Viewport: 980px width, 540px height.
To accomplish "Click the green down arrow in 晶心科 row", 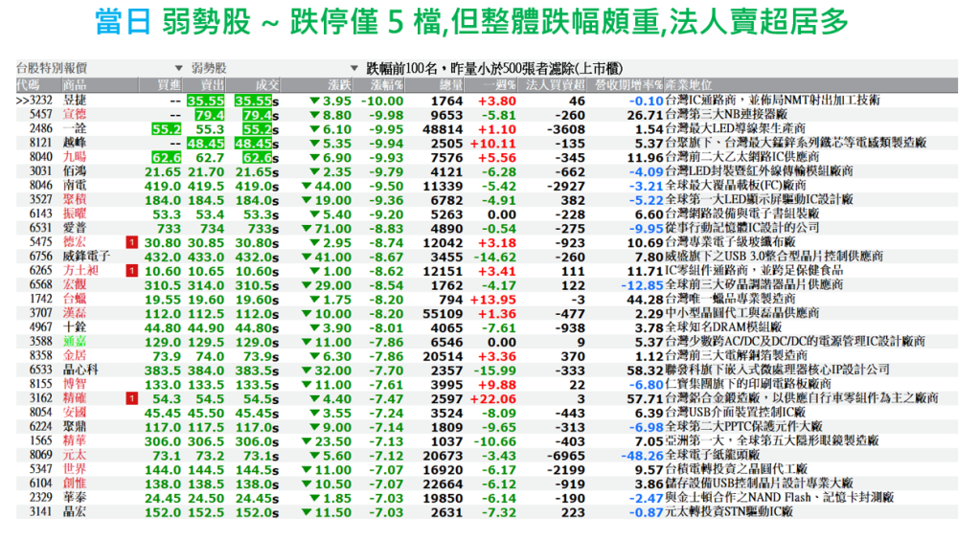I will [x=310, y=370].
